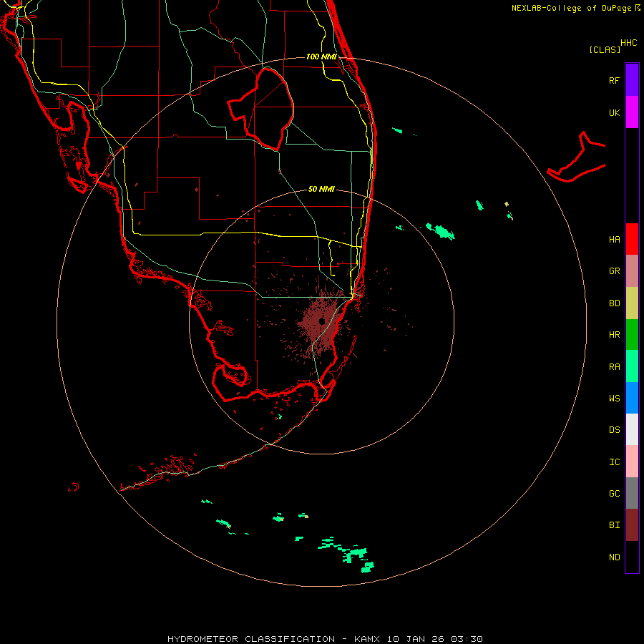Click the RF purple legend swatch
The width and height of the screenshot is (644, 644).
point(632,80)
